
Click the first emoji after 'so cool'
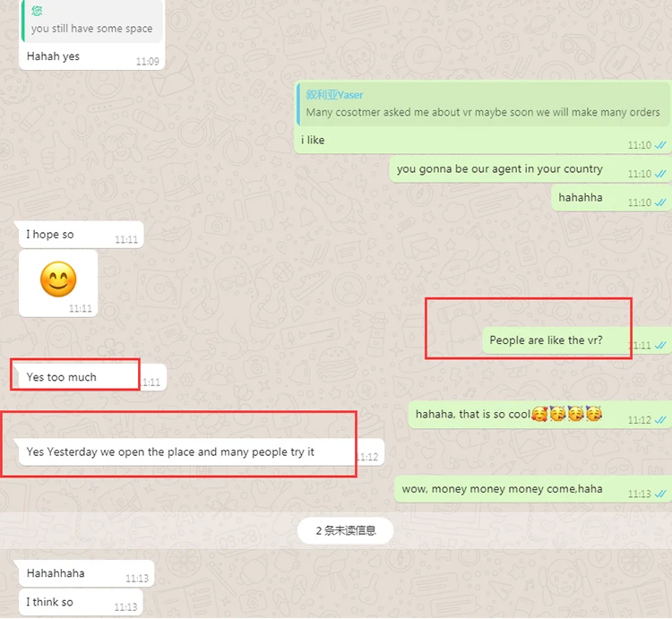pos(539,414)
